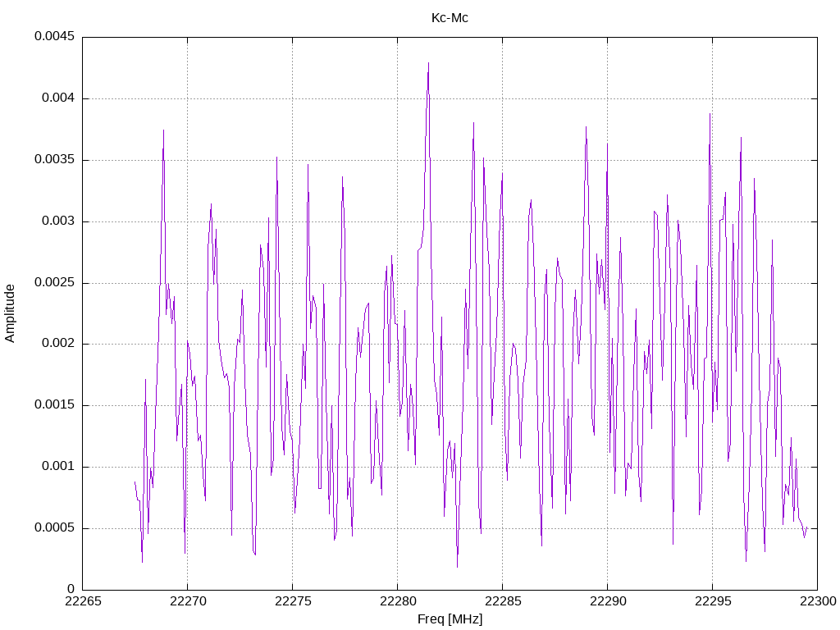Click the x-axis tick label 22290
Viewport: 840px width, 630px height.
[x=608, y=601]
